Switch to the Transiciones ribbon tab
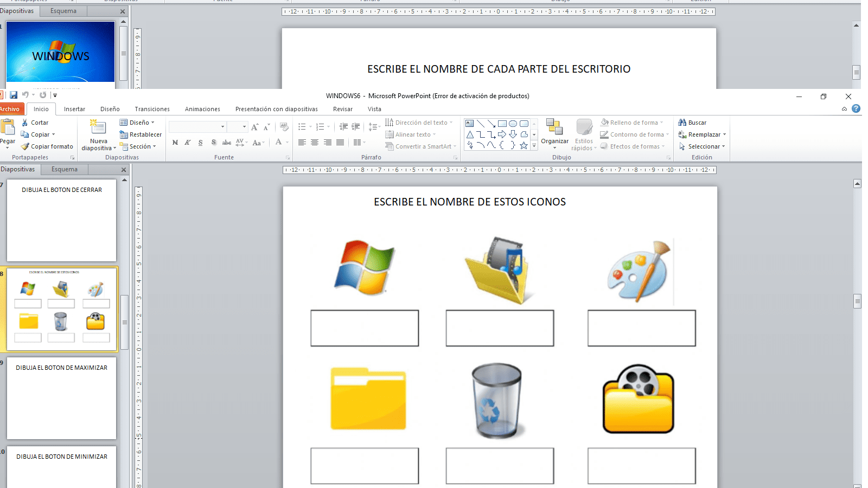 (x=152, y=109)
